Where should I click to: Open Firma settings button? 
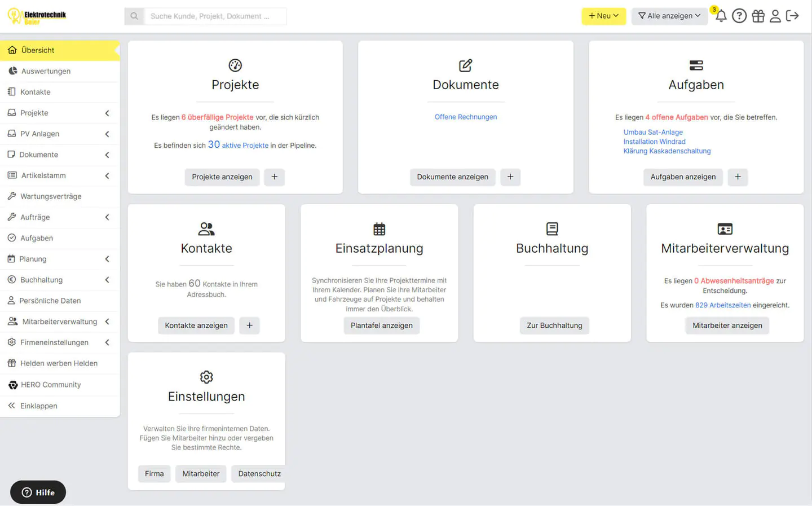click(154, 474)
